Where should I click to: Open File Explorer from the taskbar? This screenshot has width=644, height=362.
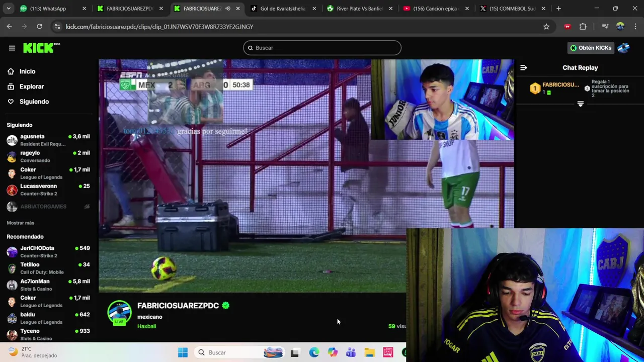369,352
